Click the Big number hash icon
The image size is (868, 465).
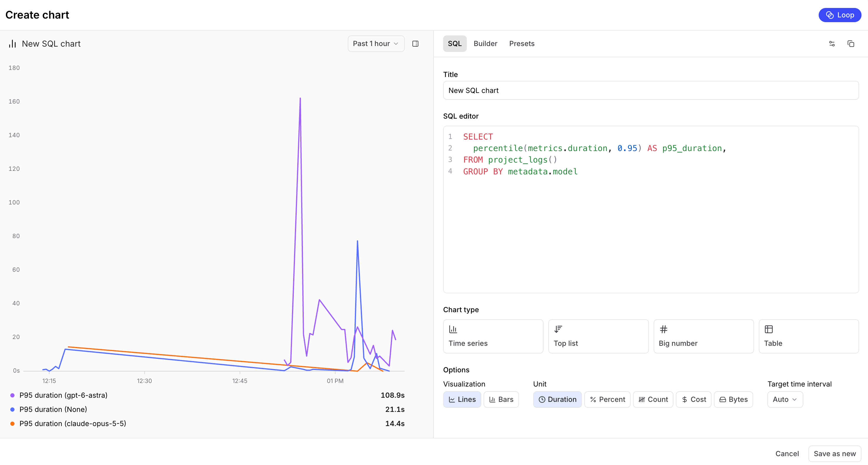tap(663, 329)
